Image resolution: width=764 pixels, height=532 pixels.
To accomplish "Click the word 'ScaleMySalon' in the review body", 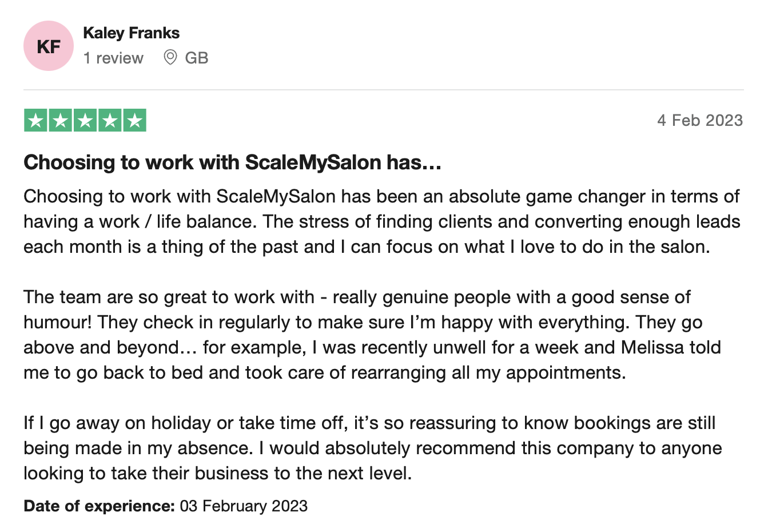I will point(276,197).
